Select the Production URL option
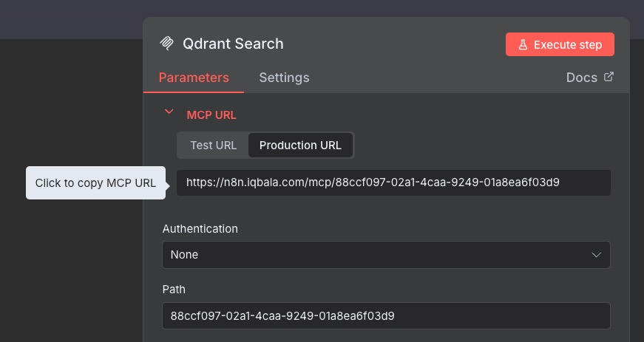 pos(300,146)
